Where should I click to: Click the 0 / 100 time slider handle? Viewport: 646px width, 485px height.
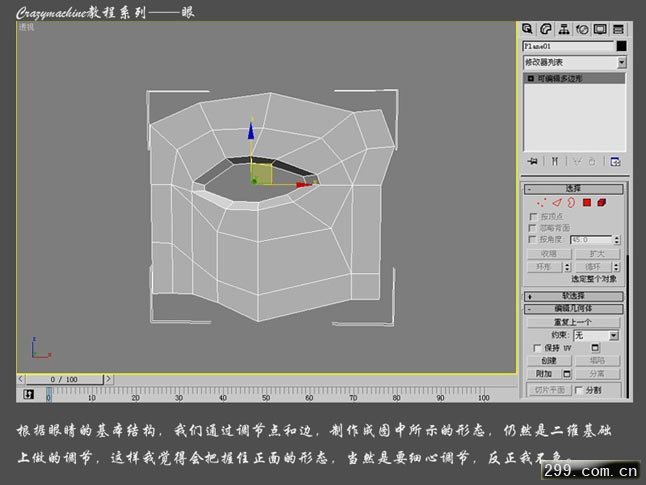click(x=64, y=379)
